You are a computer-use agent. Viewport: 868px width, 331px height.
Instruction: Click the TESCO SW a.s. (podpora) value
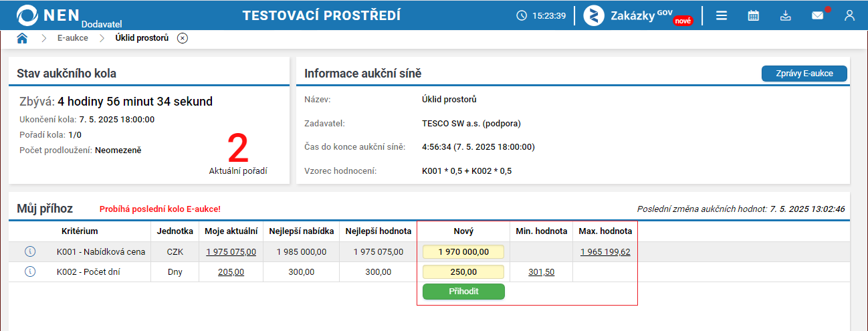471,124
